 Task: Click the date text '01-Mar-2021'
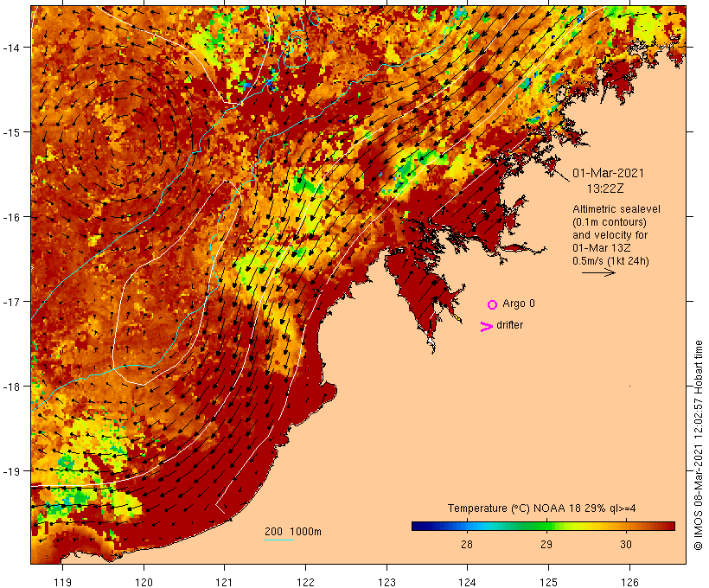[x=608, y=173]
